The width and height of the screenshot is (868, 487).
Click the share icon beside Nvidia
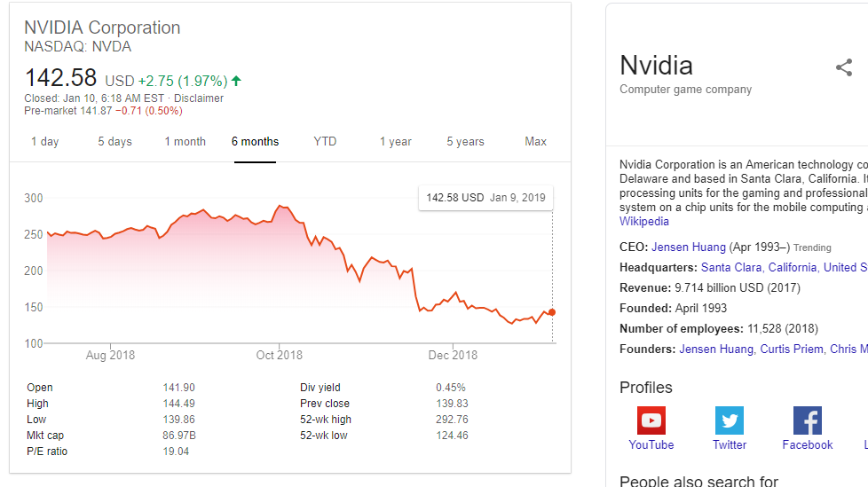click(843, 67)
